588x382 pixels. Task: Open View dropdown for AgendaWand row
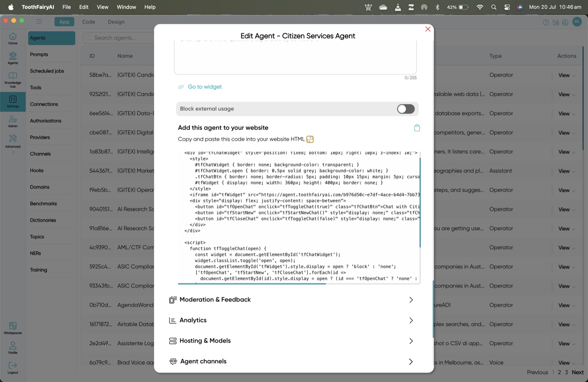[x=567, y=306]
